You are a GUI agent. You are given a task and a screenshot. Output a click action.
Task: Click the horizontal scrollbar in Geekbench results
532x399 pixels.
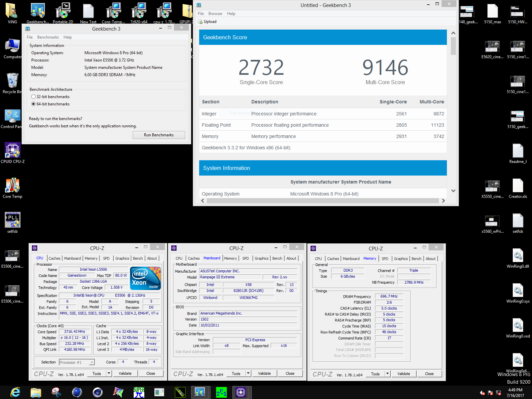coord(323,200)
